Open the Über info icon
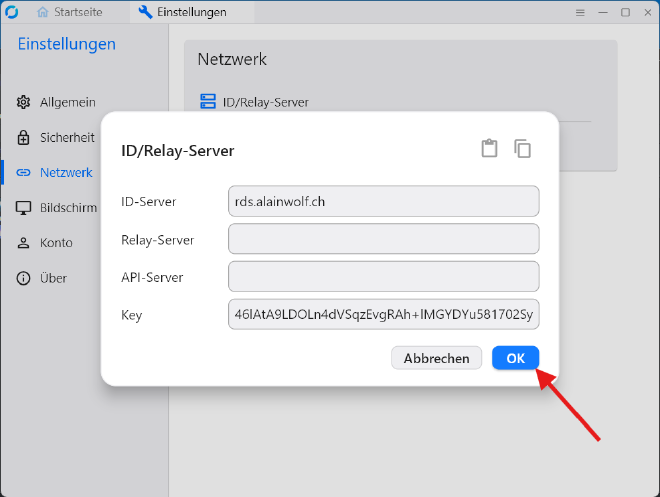 pos(24,278)
